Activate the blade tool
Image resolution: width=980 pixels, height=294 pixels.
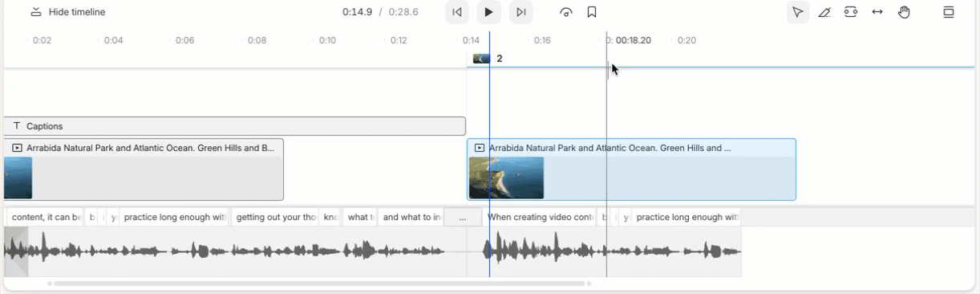pyautogui.click(x=824, y=12)
